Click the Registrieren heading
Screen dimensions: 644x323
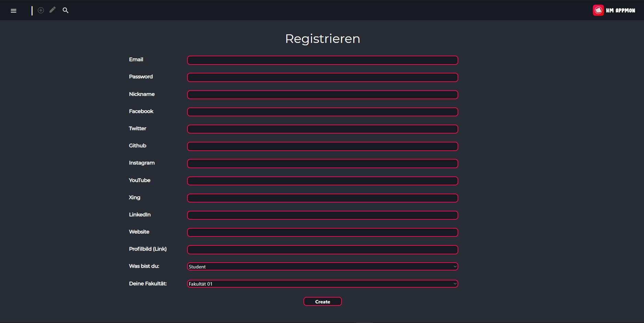click(x=323, y=39)
